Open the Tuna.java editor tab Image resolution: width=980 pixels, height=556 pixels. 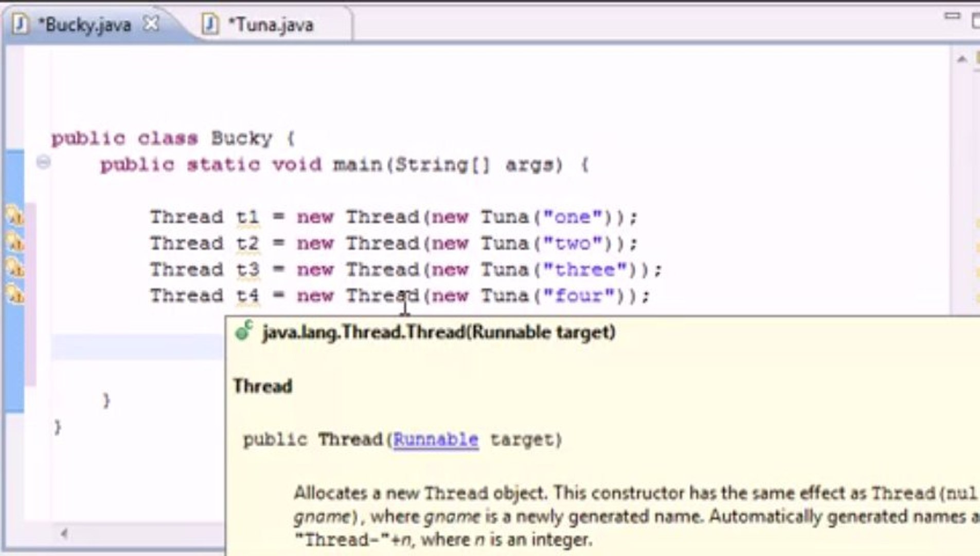pyautogui.click(x=270, y=25)
